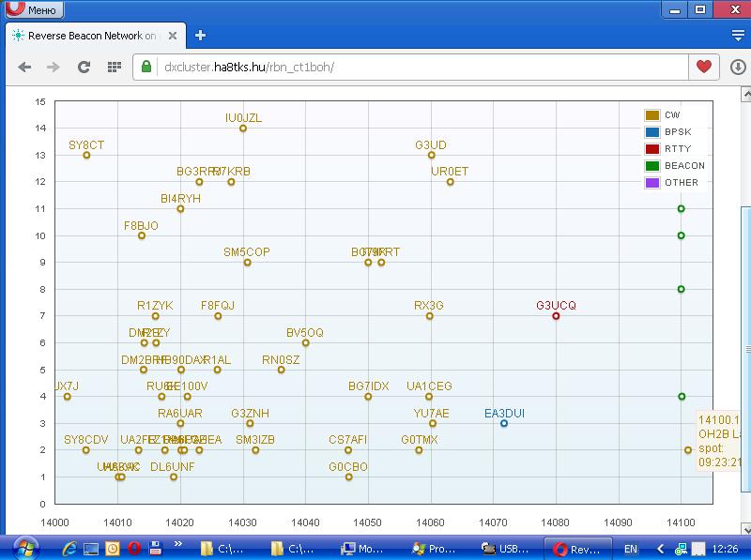Select the G0CBO spot marker

pos(348,477)
